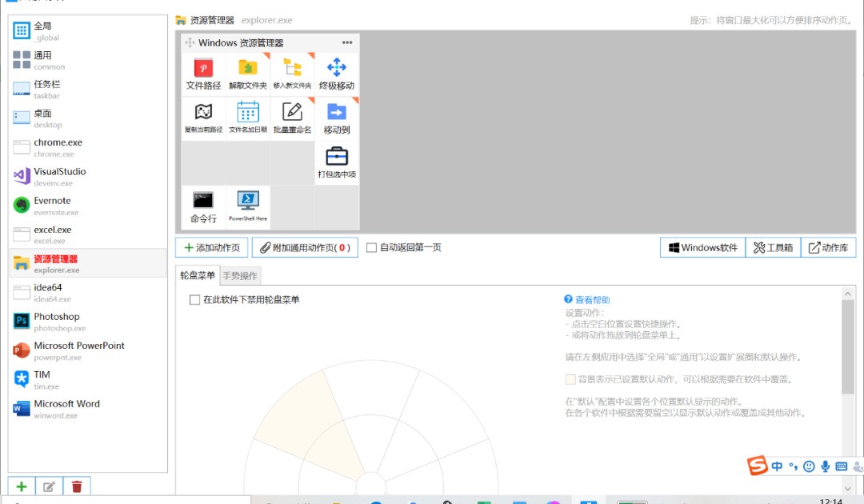Click the 添加动作页 button
This screenshot has width=864, height=504.
pyautogui.click(x=211, y=247)
